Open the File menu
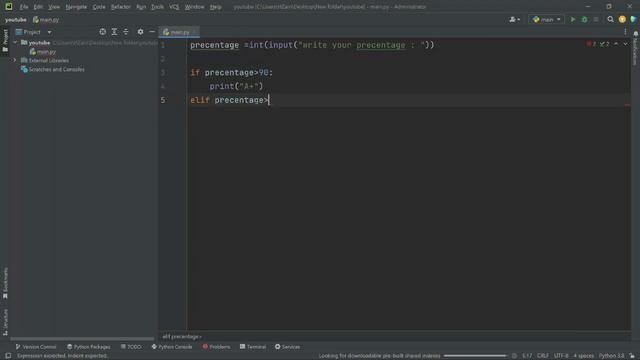The height and width of the screenshot is (360, 640). [x=24, y=7]
